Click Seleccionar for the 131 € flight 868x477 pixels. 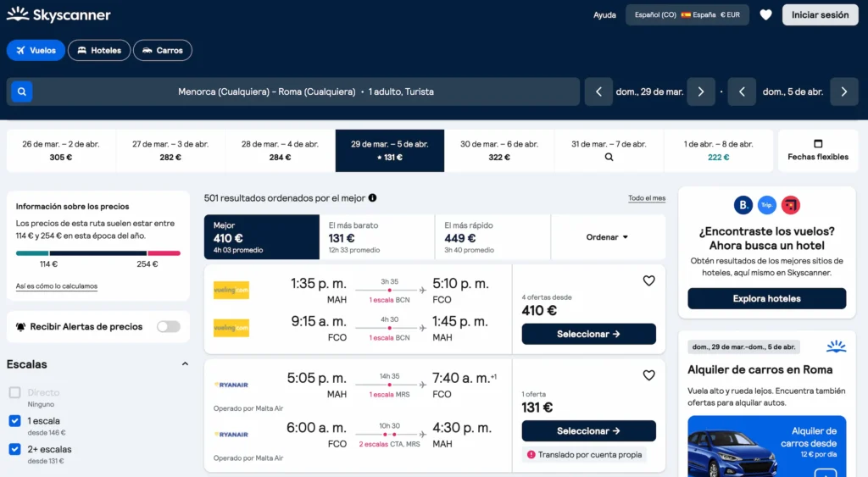click(x=588, y=431)
